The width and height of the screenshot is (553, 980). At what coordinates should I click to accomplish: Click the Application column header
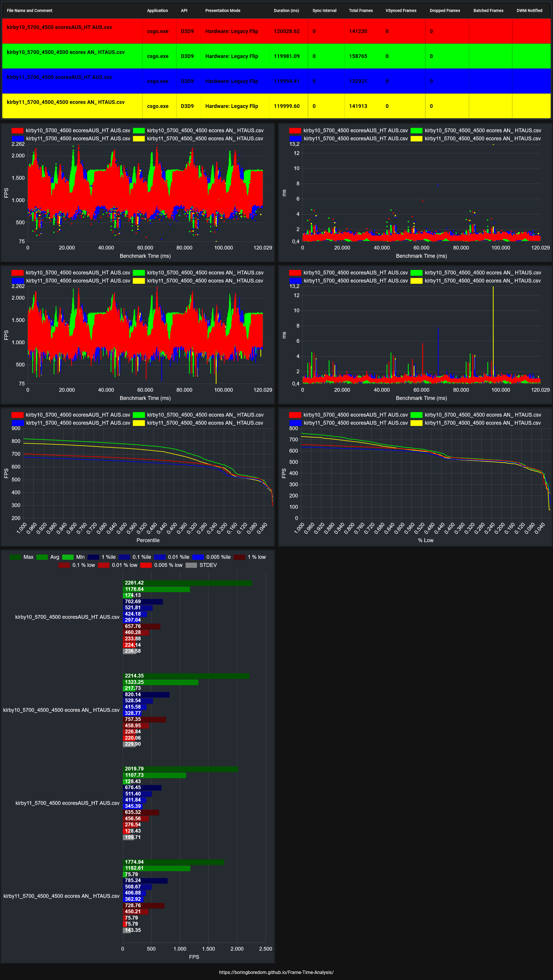157,11
